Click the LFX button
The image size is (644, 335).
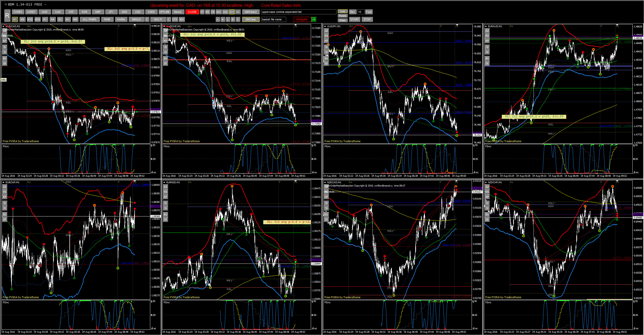[175, 19]
